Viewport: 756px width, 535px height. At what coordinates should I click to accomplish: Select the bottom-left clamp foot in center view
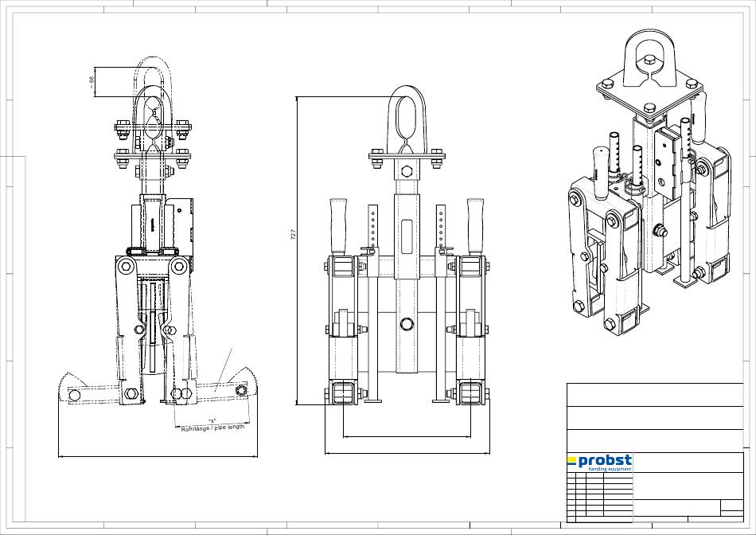[x=343, y=393]
